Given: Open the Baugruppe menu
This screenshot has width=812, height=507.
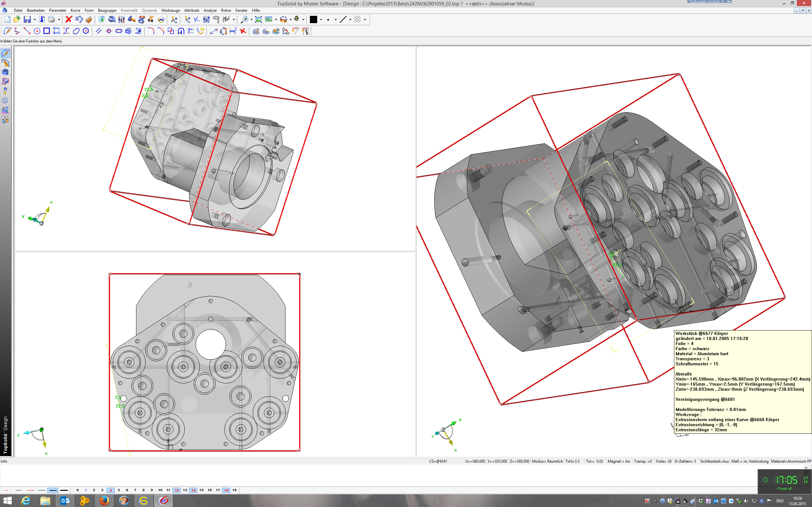Looking at the screenshot, I should (x=107, y=10).
